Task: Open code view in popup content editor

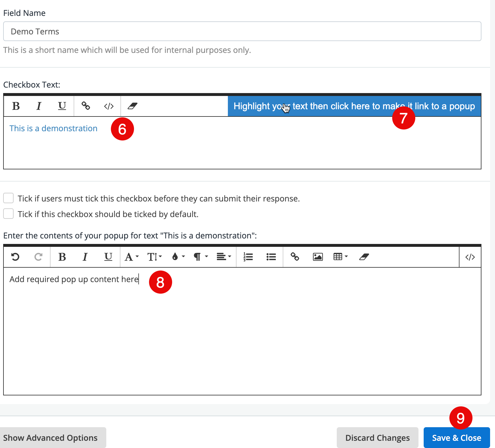Action: point(470,257)
